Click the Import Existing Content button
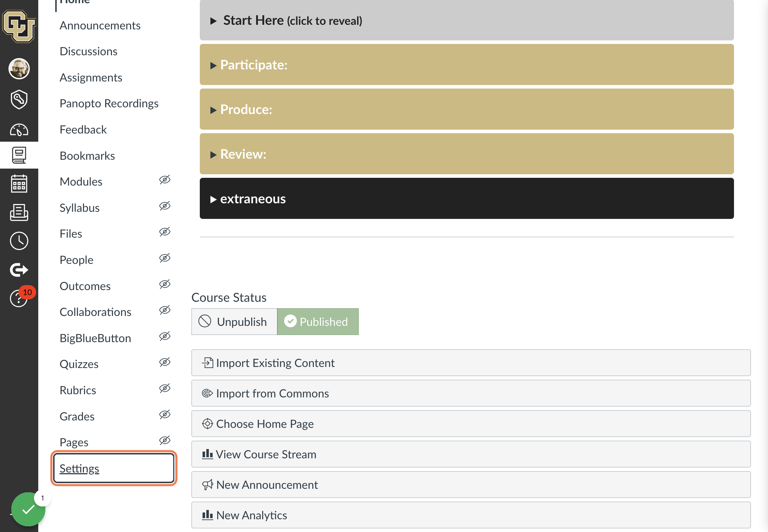This screenshot has width=768, height=532. (x=471, y=363)
